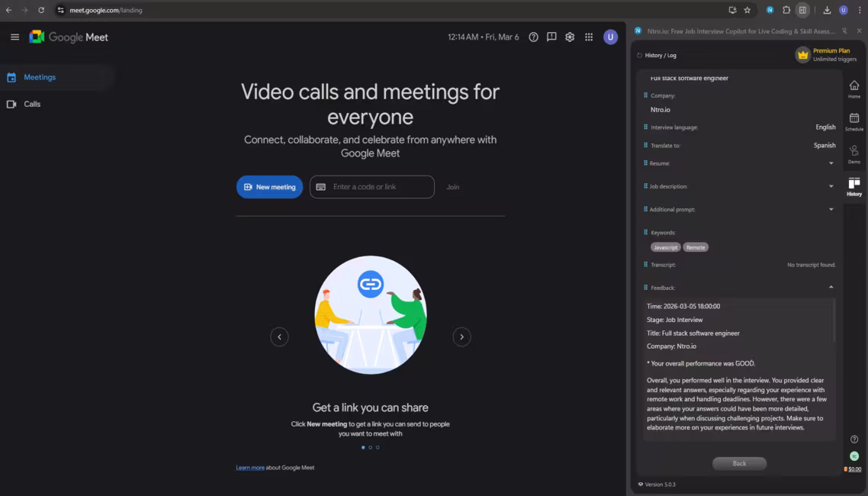This screenshot has width=868, height=496.
Task: Open the Google Meet main menu hamburger
Action: pyautogui.click(x=15, y=37)
